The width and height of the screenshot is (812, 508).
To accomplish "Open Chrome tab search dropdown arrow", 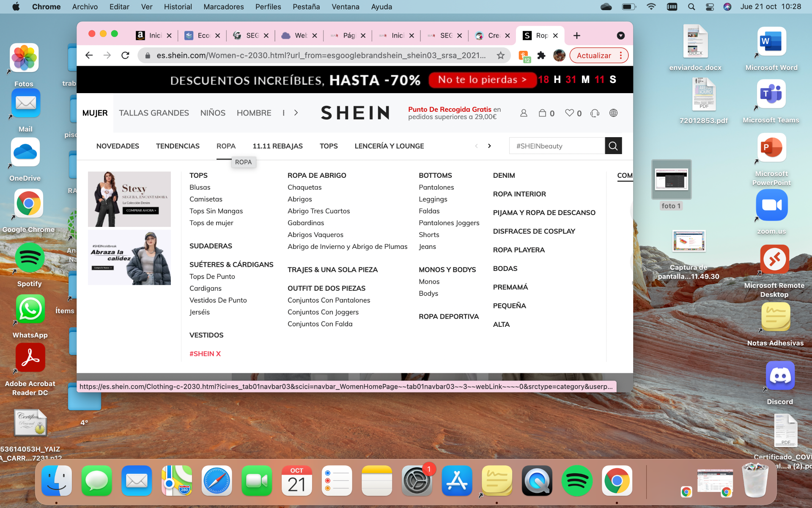I will [620, 36].
